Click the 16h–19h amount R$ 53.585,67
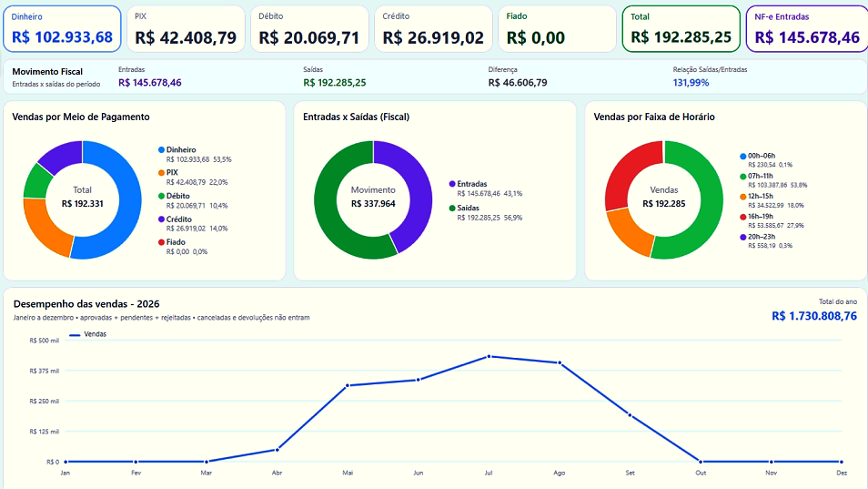This screenshot has width=868, height=489. [x=765, y=226]
